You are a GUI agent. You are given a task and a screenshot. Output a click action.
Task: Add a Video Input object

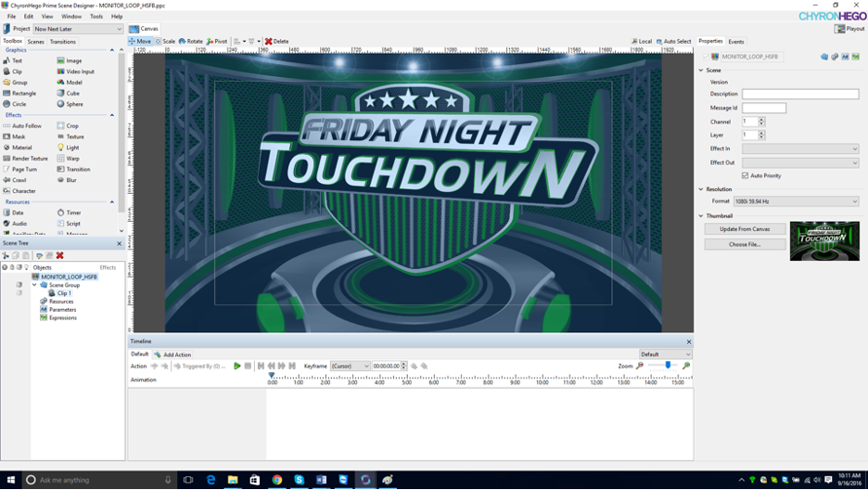[79, 71]
